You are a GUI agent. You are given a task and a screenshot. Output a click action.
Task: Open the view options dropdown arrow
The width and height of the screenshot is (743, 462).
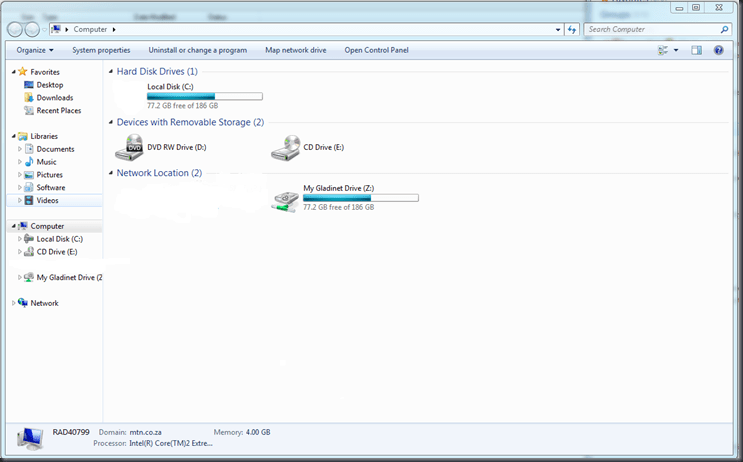[x=676, y=50]
